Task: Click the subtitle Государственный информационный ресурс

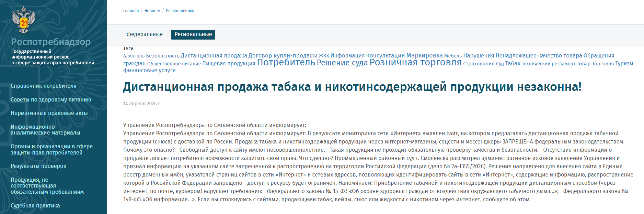Action: pyautogui.click(x=53, y=57)
